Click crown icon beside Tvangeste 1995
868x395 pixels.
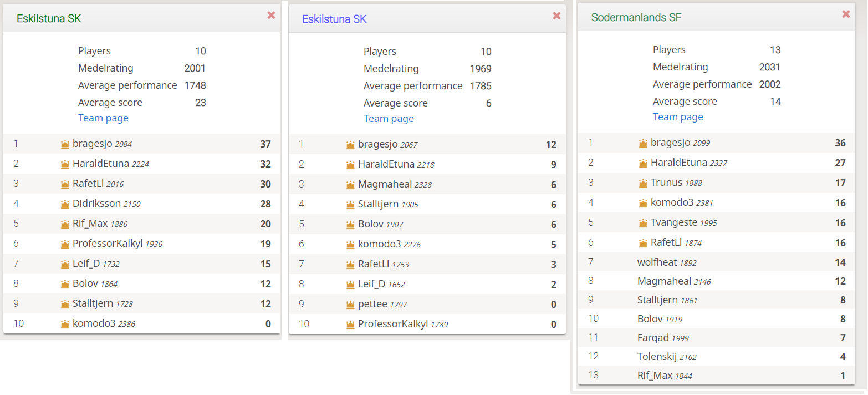643,223
